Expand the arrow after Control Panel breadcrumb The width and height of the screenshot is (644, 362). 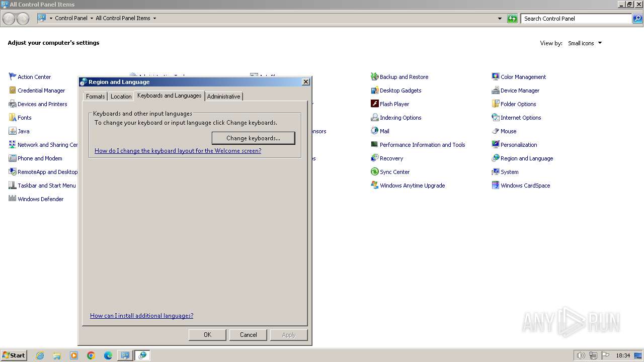click(92, 18)
